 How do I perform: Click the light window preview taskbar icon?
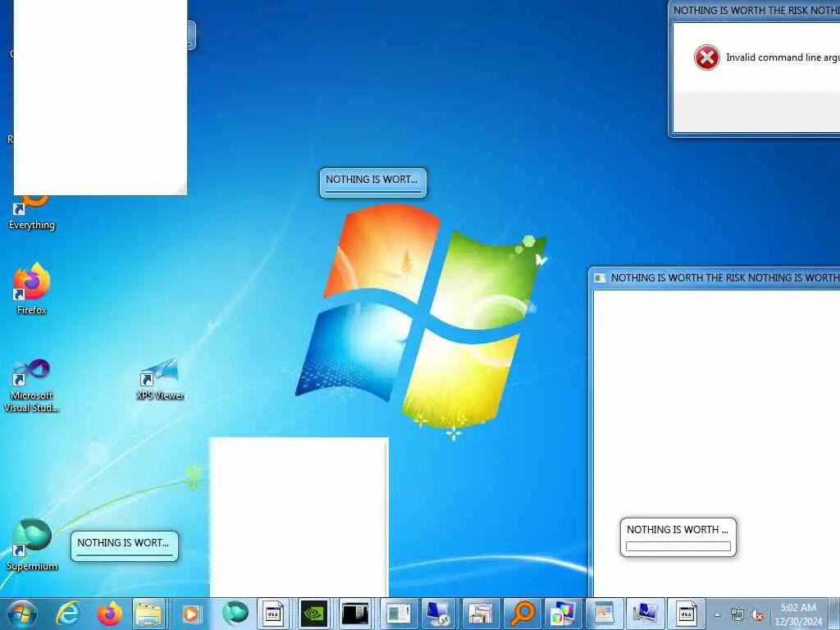click(x=398, y=614)
